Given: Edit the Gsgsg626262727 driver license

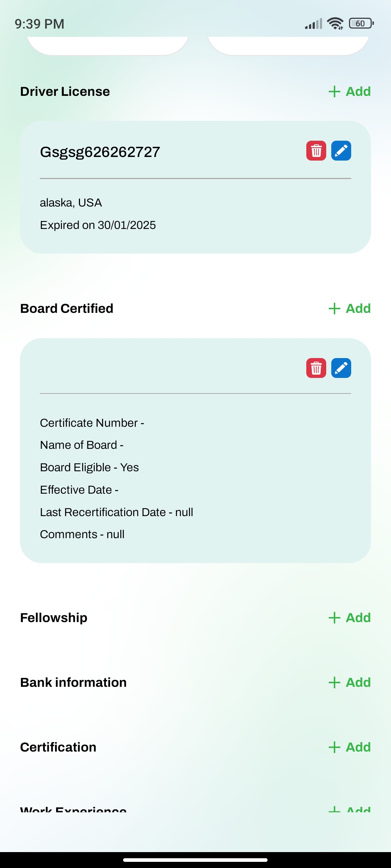Looking at the screenshot, I should pyautogui.click(x=341, y=151).
